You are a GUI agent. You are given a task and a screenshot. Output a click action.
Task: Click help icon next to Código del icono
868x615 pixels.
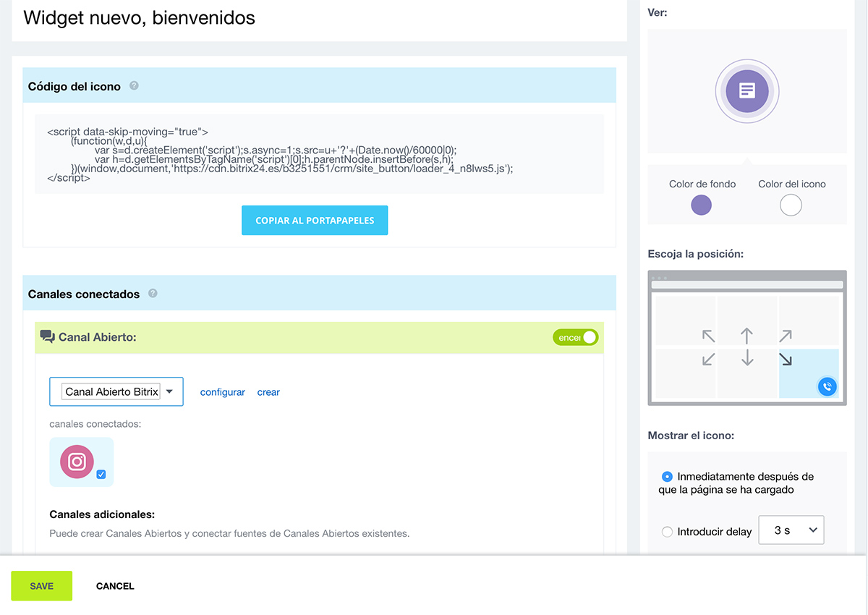(x=134, y=85)
